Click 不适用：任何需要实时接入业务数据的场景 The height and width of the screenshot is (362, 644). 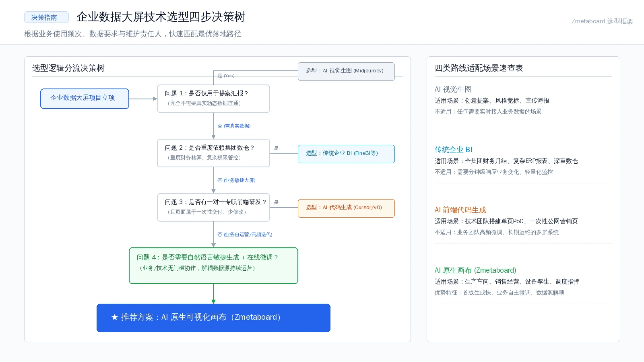click(x=488, y=111)
